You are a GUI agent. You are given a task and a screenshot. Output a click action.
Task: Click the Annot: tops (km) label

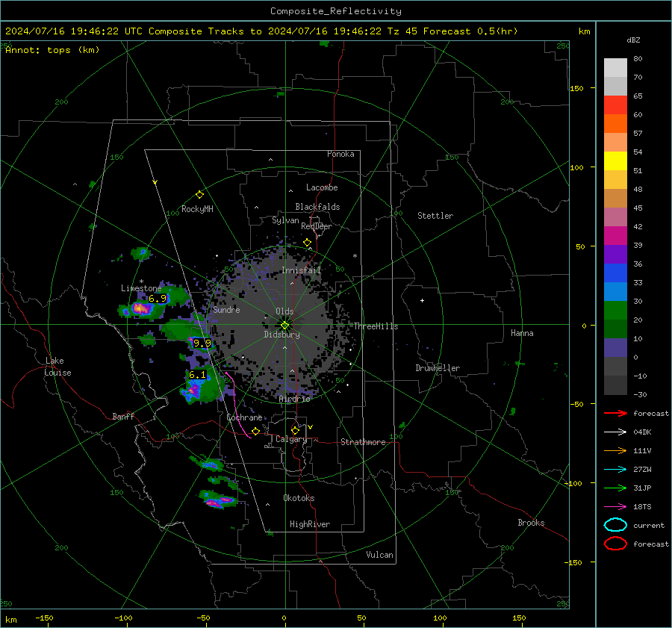click(x=52, y=50)
